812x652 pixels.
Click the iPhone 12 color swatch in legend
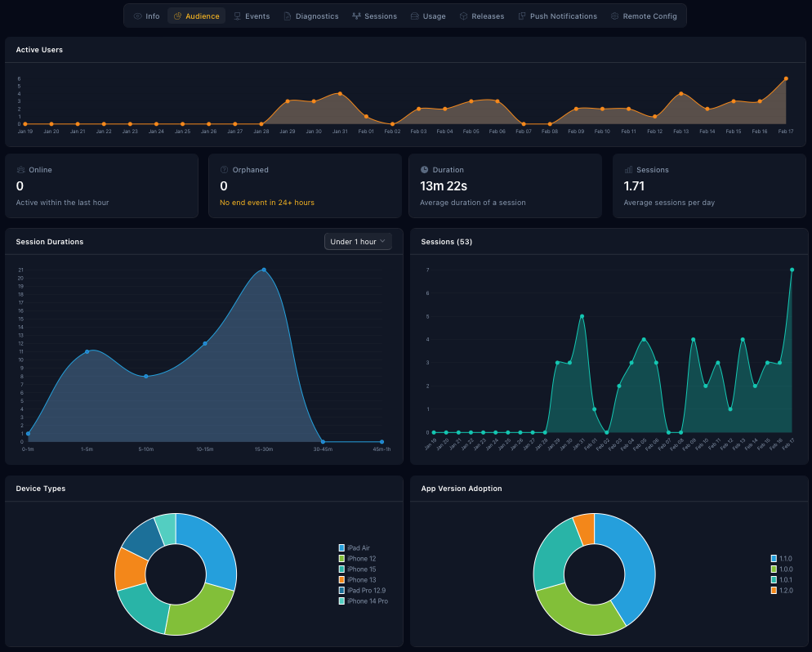(x=341, y=559)
